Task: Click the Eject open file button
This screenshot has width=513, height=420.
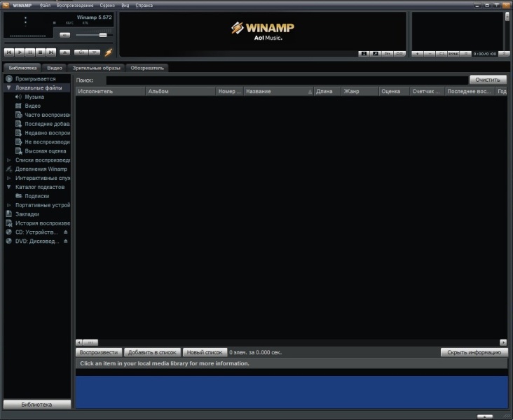Action: pyautogui.click(x=64, y=52)
